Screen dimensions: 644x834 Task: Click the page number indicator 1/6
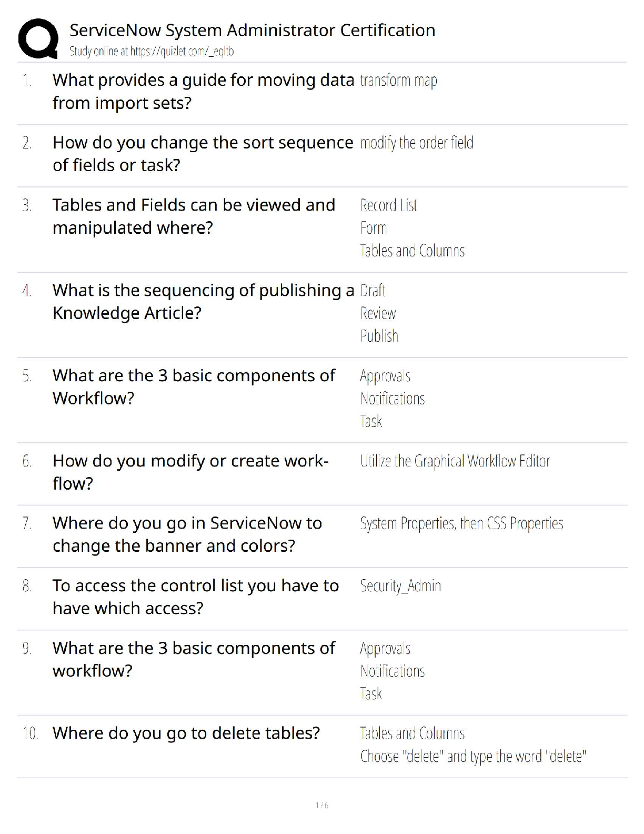pyautogui.click(x=322, y=806)
